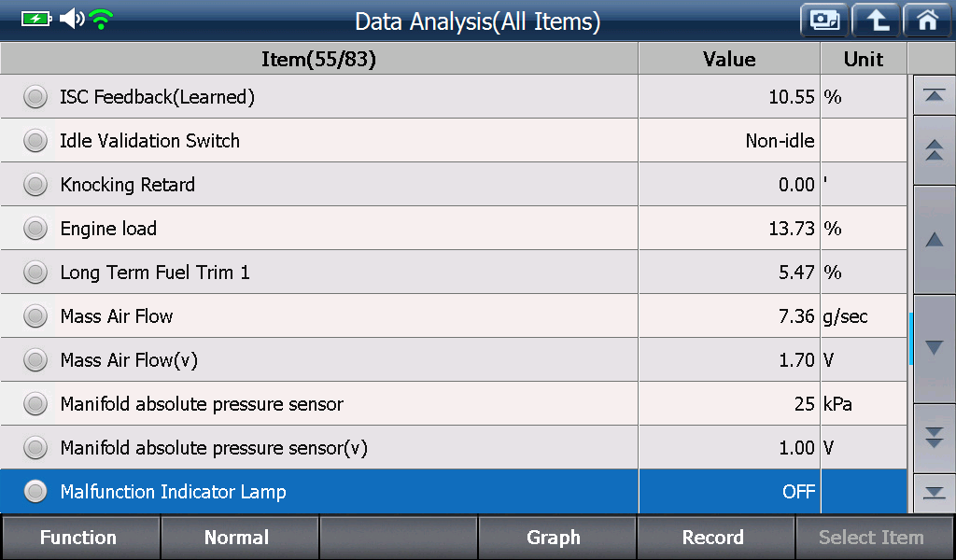
Task: Select the ISC Feedback(Learned) radio button
Action: click(x=35, y=96)
